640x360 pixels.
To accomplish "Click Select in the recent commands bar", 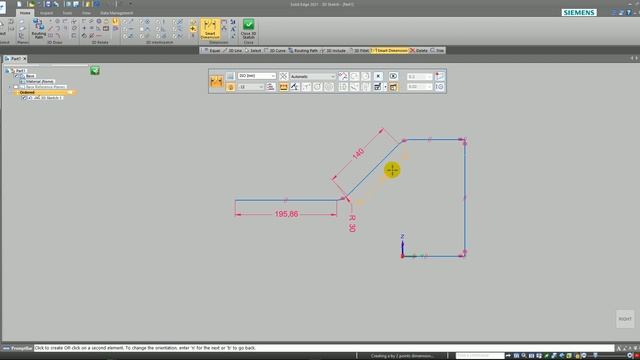I will click(253, 51).
